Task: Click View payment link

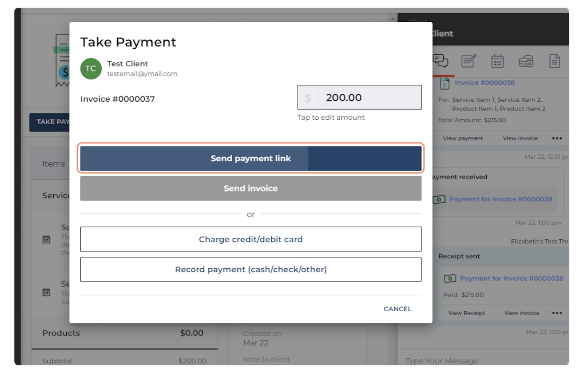Action: (x=463, y=138)
